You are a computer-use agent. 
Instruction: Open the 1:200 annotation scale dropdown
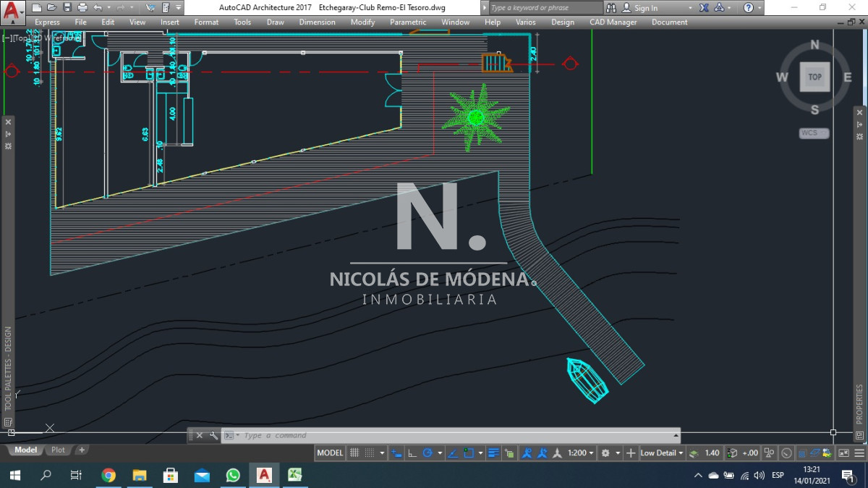581,453
